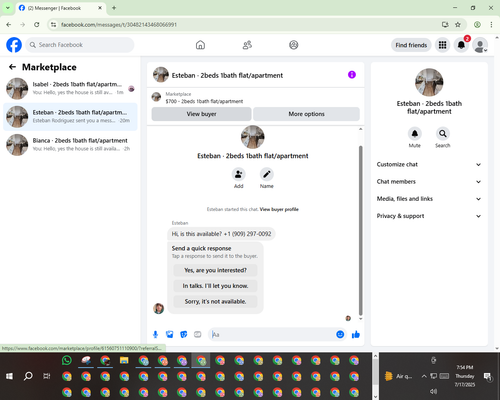Viewport: 500px width, 400px height.
Task: Open the emoji picker smiley icon
Action: coord(340,334)
